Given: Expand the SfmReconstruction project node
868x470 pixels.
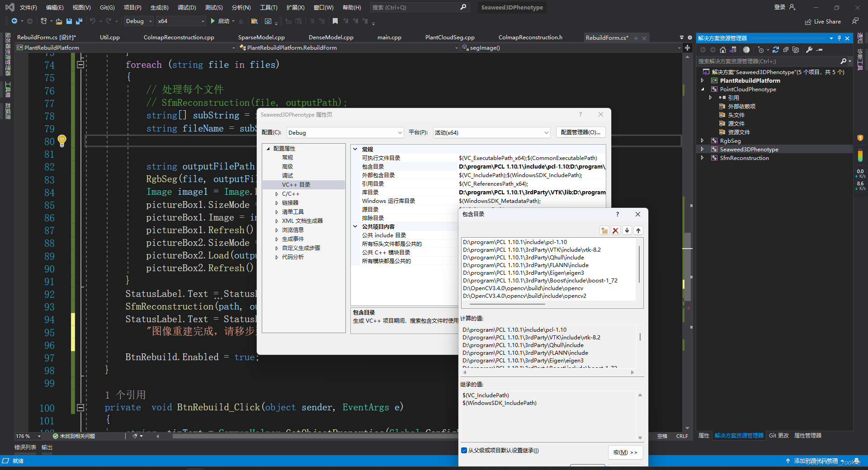Looking at the screenshot, I should (x=702, y=158).
